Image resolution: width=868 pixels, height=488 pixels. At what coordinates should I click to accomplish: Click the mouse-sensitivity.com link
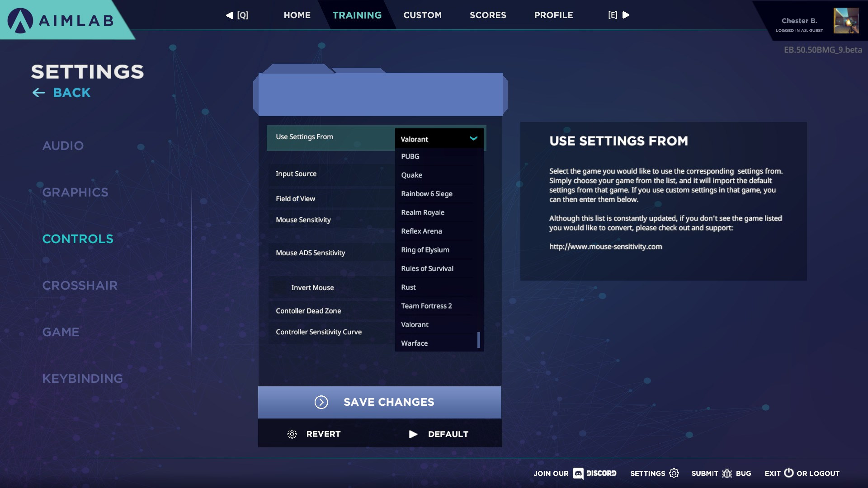coord(605,246)
